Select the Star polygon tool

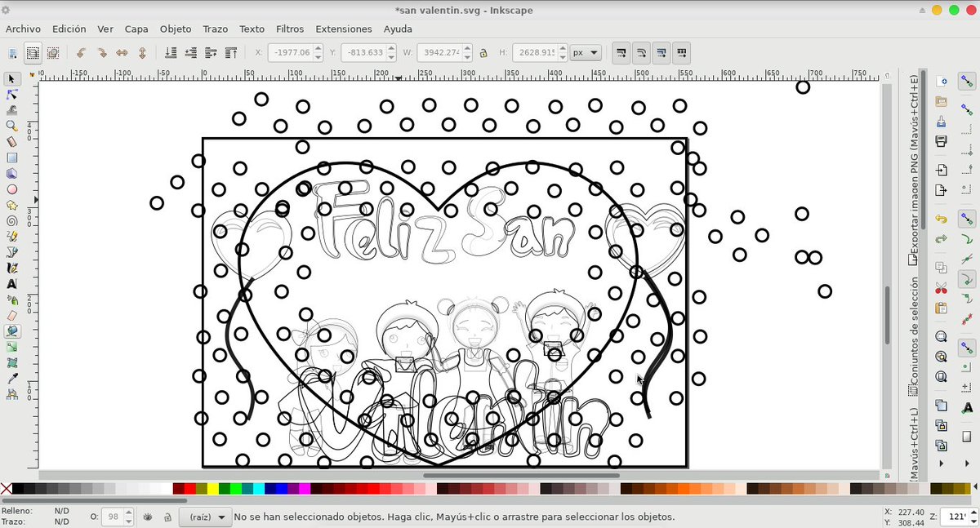click(x=12, y=205)
